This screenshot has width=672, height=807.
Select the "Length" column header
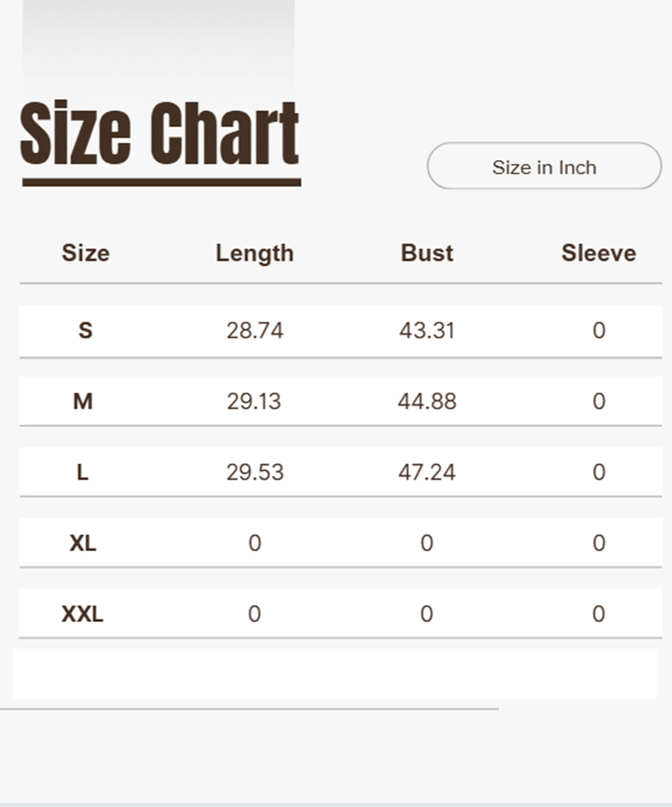tap(254, 253)
